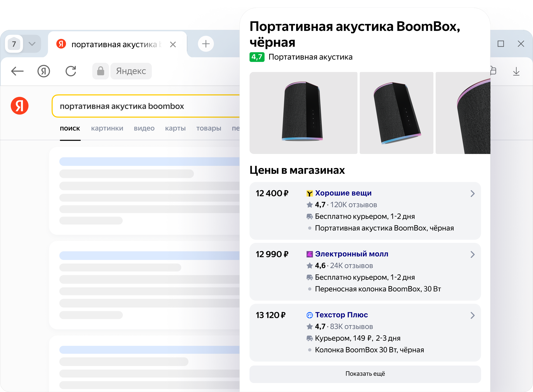533x392 pixels.
Task: Switch to the товары search tab
Action: pyautogui.click(x=209, y=128)
